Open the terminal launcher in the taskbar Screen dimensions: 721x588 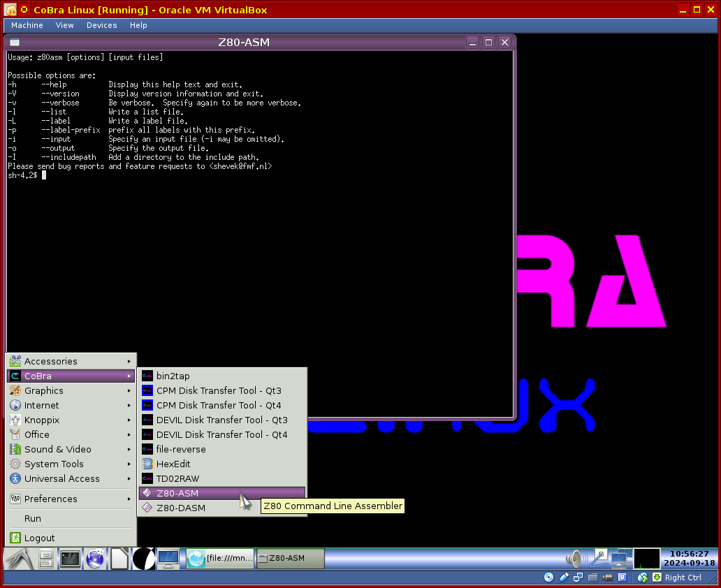pos(71,559)
